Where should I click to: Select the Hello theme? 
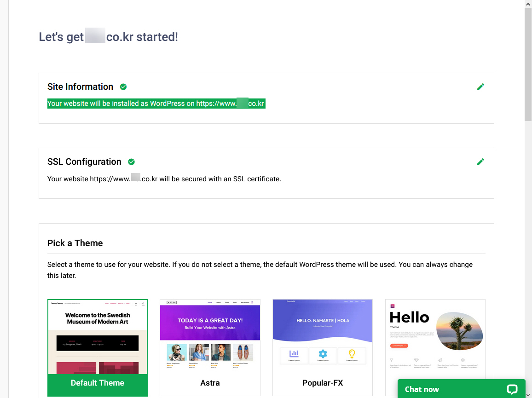pos(435,331)
